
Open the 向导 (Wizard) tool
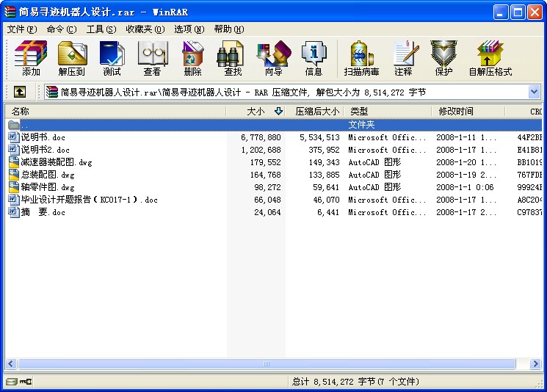pyautogui.click(x=273, y=58)
